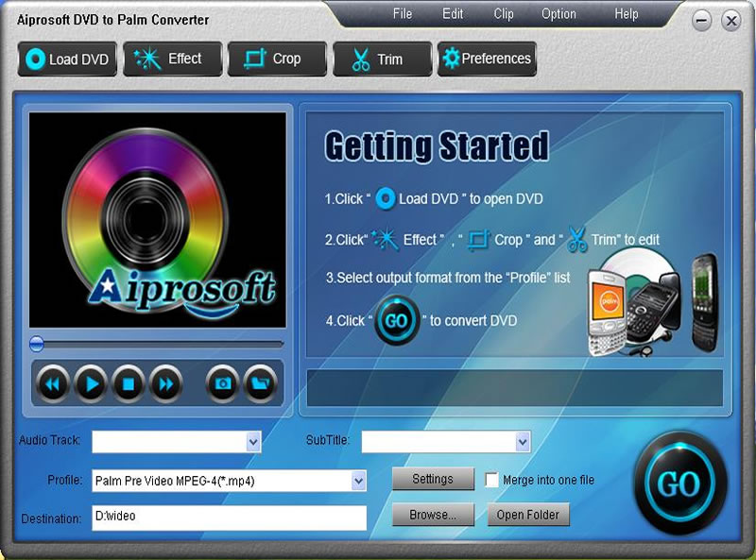Expand the SubTitle dropdown
The height and width of the screenshot is (560, 756).
(x=523, y=441)
